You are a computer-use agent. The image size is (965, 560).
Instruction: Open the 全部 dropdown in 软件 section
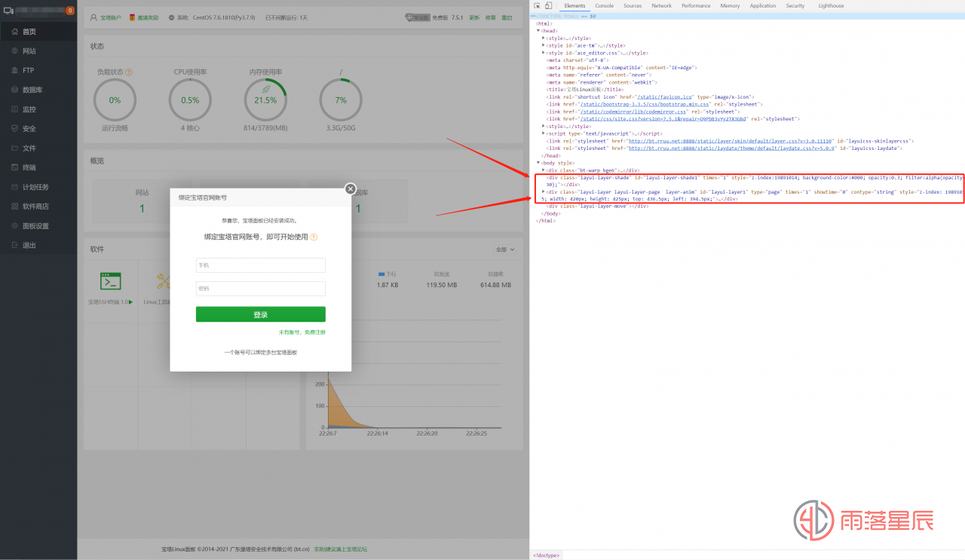(504, 249)
